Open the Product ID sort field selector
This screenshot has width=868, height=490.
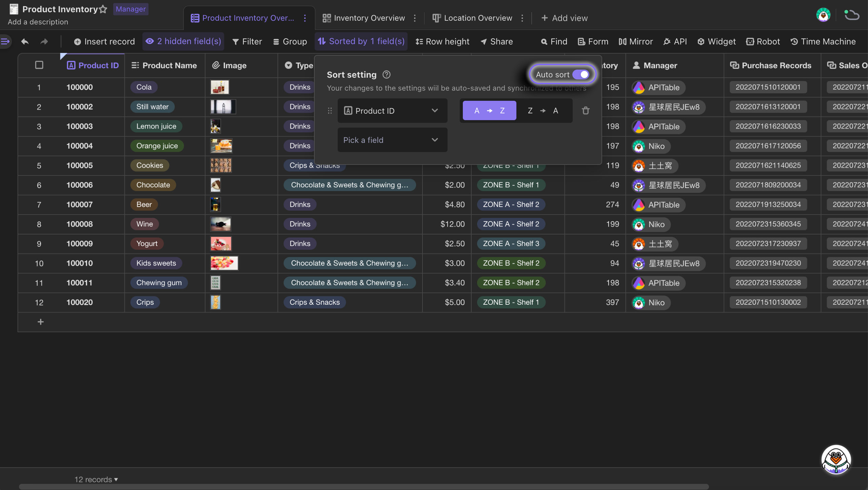pyautogui.click(x=391, y=110)
